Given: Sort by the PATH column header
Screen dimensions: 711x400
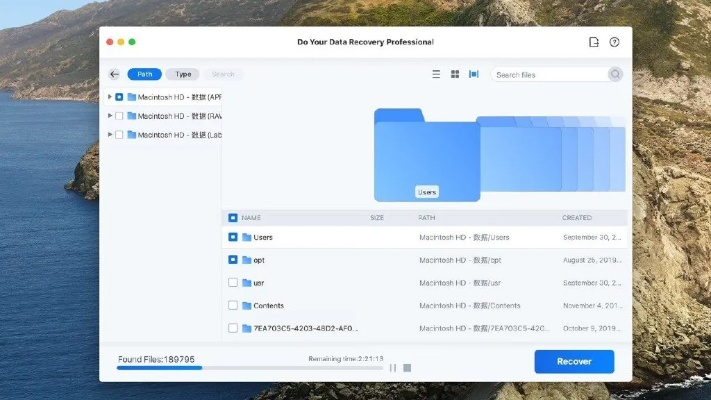Looking at the screenshot, I should (x=426, y=218).
